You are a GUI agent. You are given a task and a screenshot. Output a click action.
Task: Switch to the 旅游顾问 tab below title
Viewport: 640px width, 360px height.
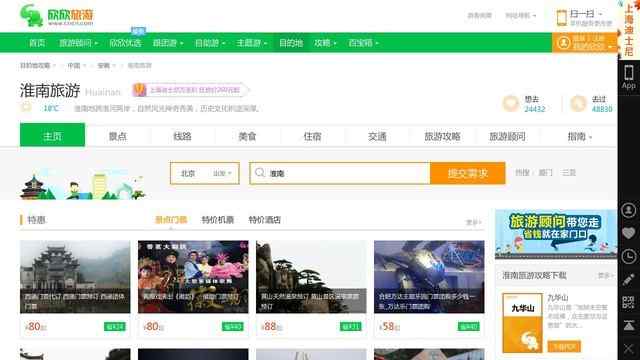507,136
